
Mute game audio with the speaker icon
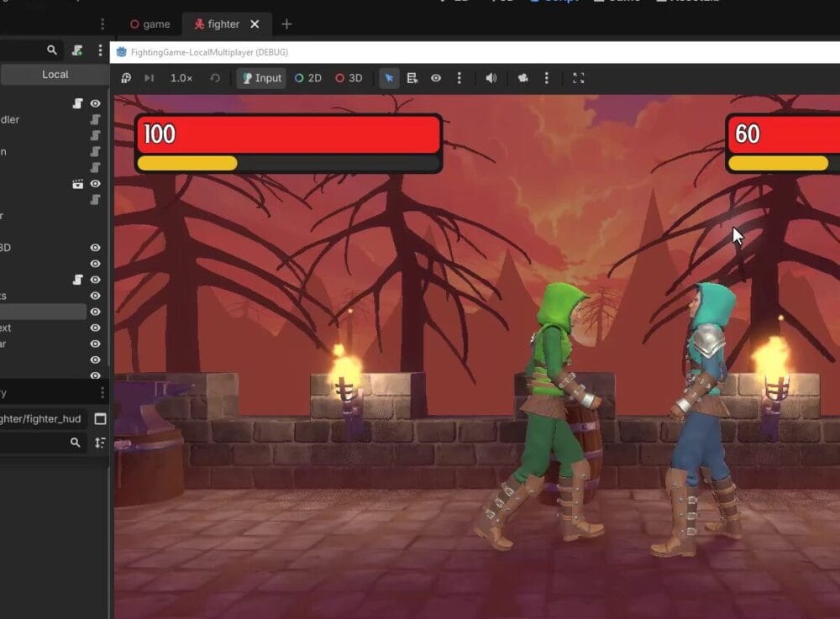point(491,78)
